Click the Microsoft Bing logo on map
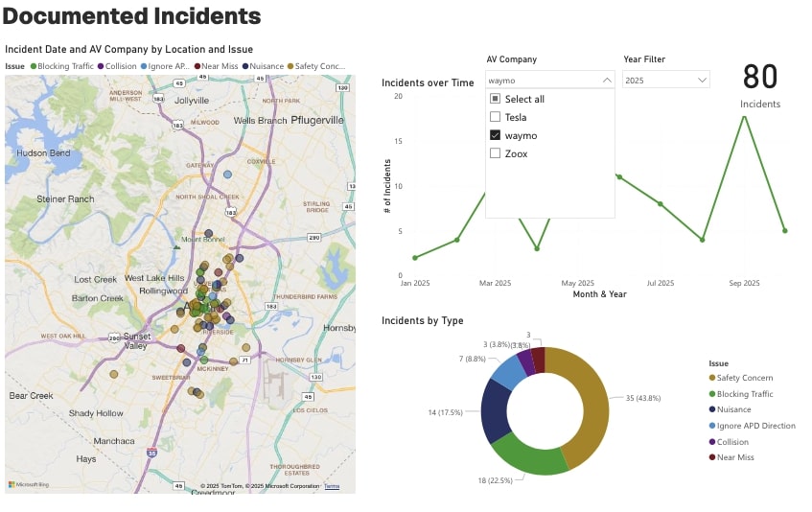 pos(27,485)
